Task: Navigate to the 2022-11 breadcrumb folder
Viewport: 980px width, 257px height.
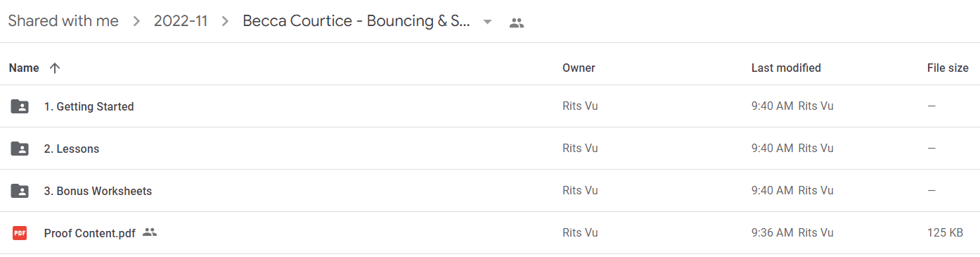Action: (x=181, y=21)
